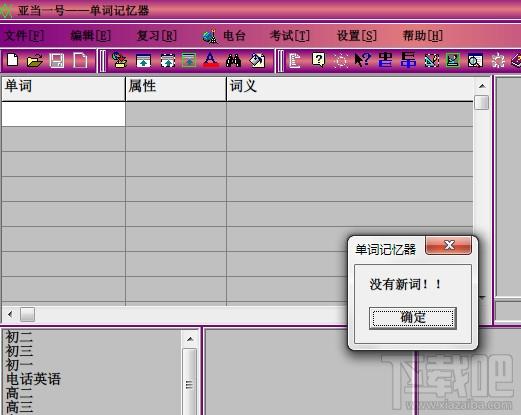The height and width of the screenshot is (415, 521).
Task: Select 初三 in the category list
Action: [x=19, y=351]
